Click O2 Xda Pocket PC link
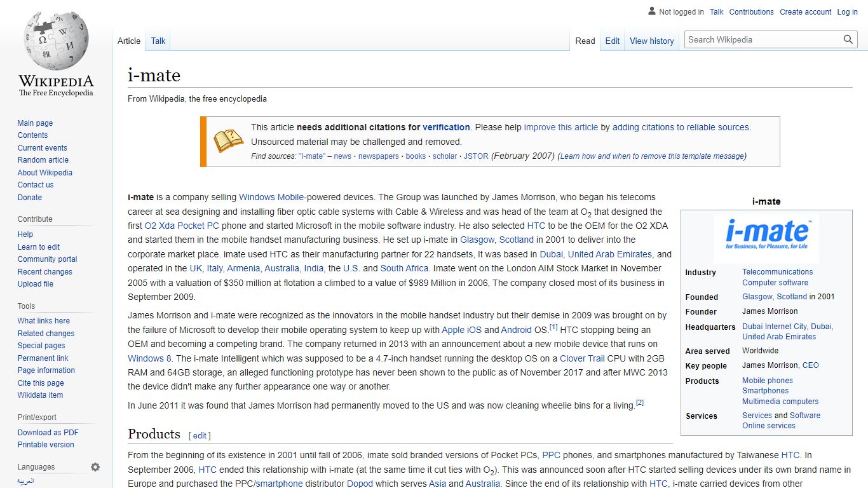This screenshot has height=488, width=868. [182, 226]
